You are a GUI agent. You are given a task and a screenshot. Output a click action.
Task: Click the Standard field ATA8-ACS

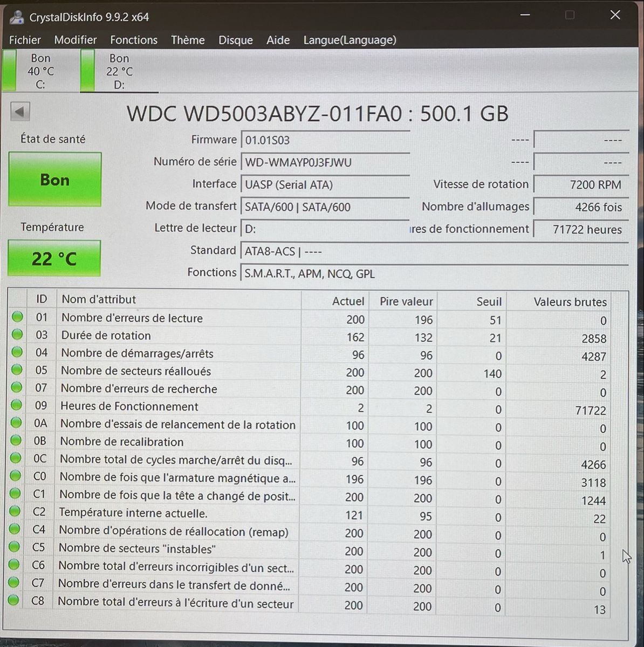pyautogui.click(x=434, y=251)
